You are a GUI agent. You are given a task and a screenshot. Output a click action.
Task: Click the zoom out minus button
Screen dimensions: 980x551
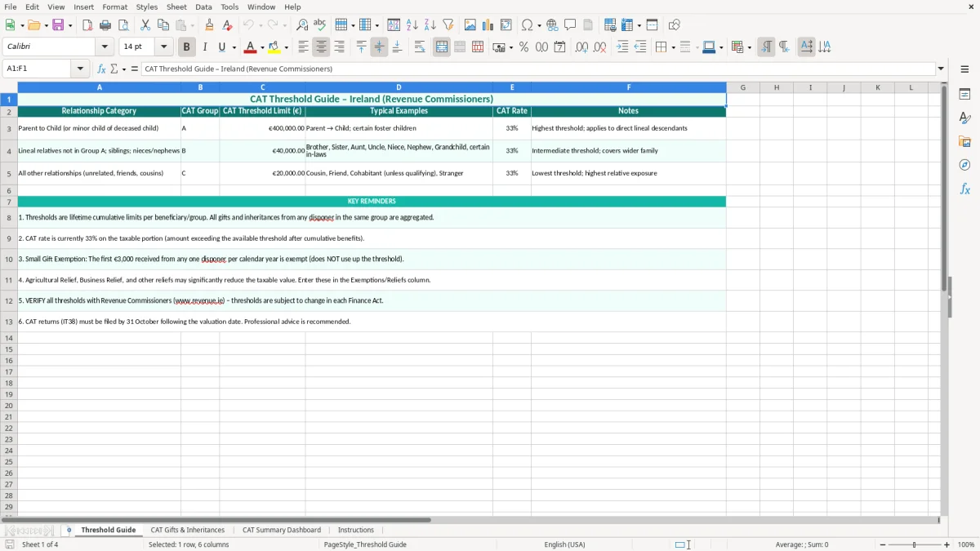pyautogui.click(x=883, y=544)
